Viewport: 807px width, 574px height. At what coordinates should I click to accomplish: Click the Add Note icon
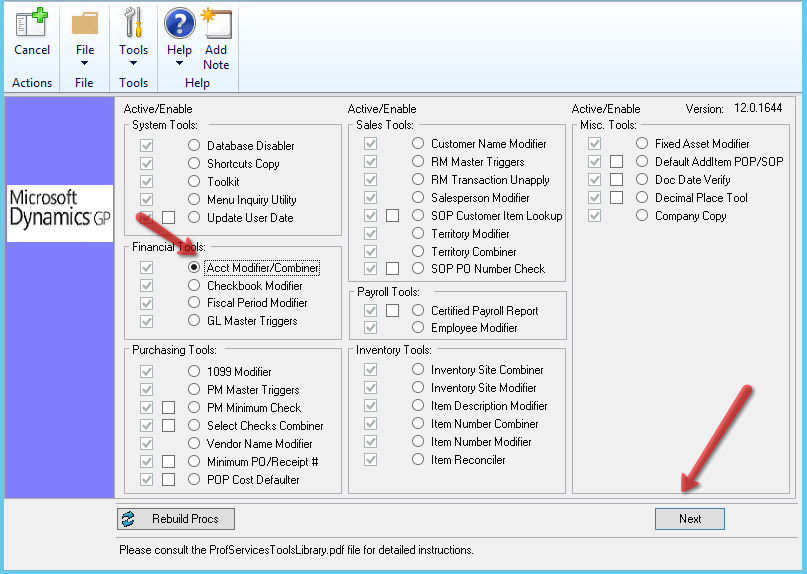(216, 23)
